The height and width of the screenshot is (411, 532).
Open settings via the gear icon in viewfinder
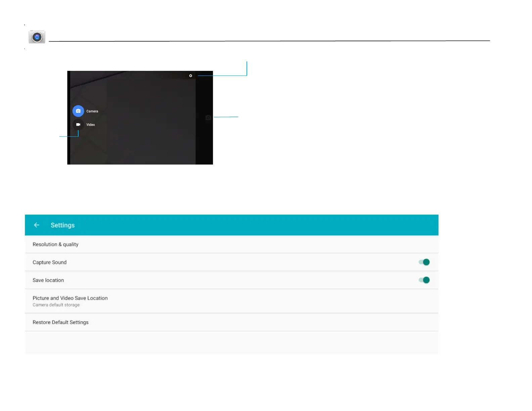[x=190, y=76]
